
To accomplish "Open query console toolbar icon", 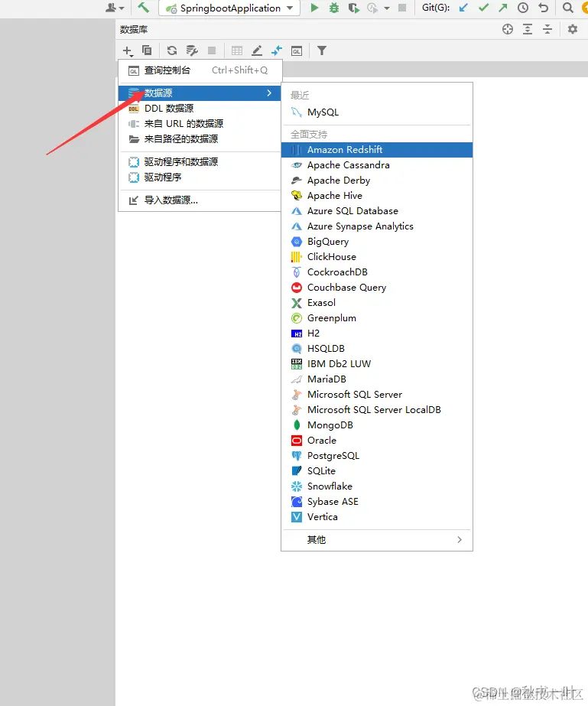I will pos(296,51).
